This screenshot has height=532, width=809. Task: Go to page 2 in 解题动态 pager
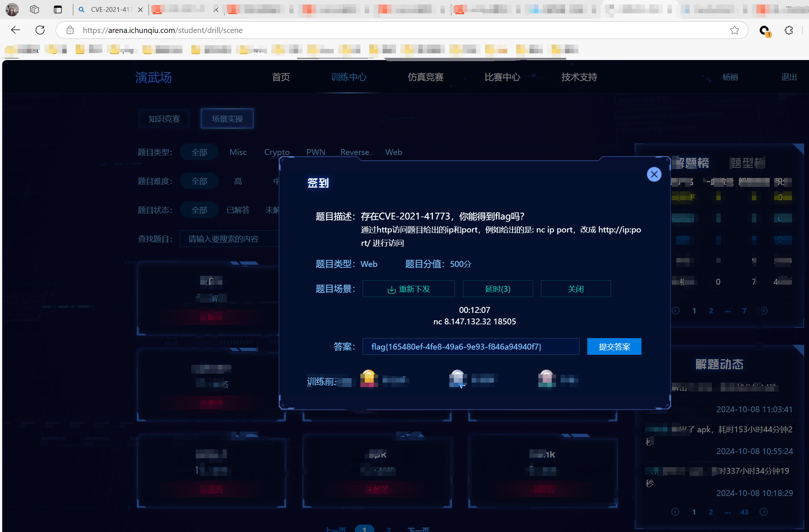(710, 512)
